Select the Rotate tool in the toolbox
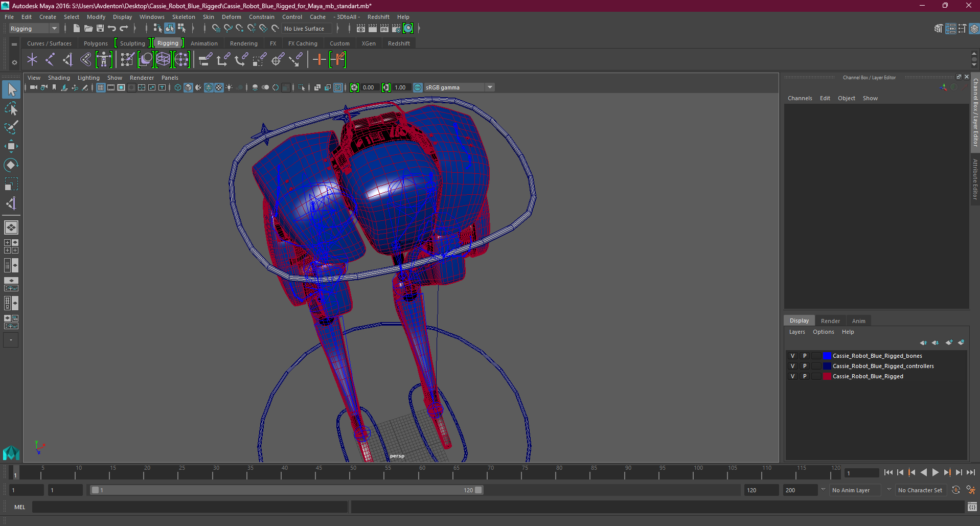This screenshot has height=526, width=980. [x=11, y=165]
